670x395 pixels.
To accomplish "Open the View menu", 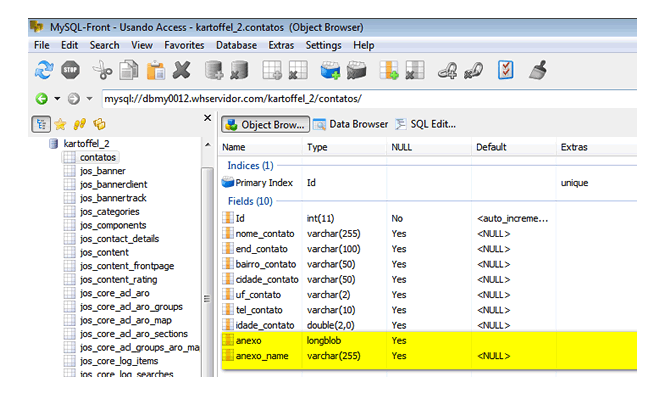I will tap(142, 45).
